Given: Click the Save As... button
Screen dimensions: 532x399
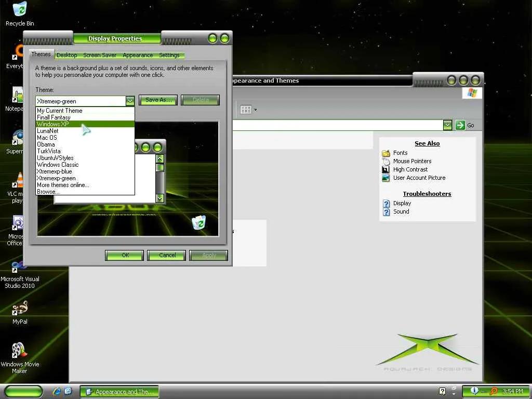Looking at the screenshot, I should pyautogui.click(x=158, y=100).
